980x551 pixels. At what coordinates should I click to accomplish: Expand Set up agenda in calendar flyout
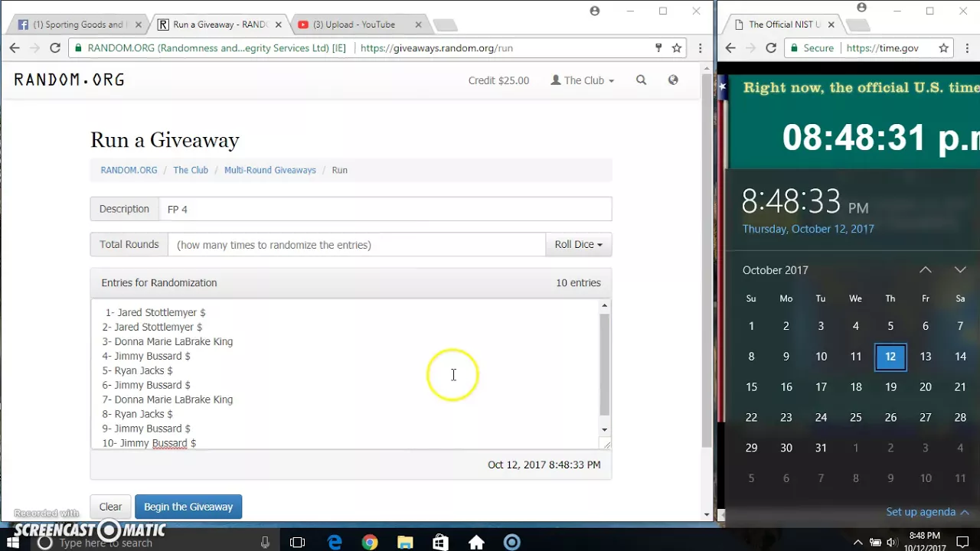point(927,512)
